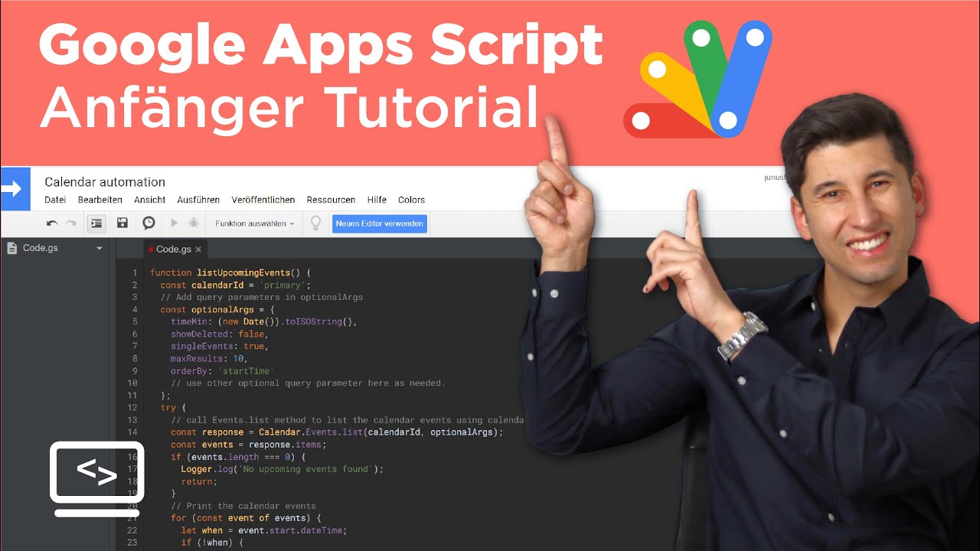The image size is (980, 551).
Task: Open the Datei menu
Action: 55,200
